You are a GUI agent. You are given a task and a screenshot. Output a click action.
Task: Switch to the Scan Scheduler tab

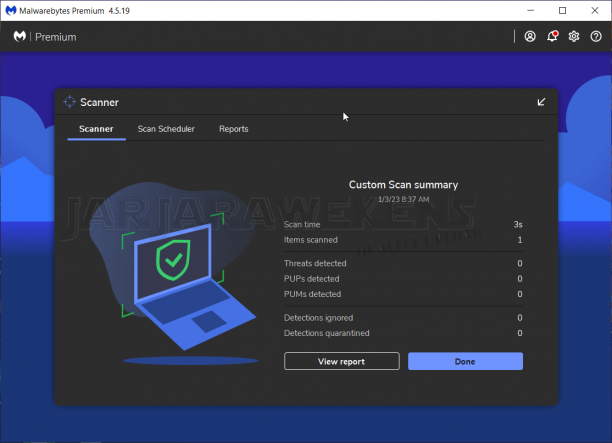tap(166, 129)
